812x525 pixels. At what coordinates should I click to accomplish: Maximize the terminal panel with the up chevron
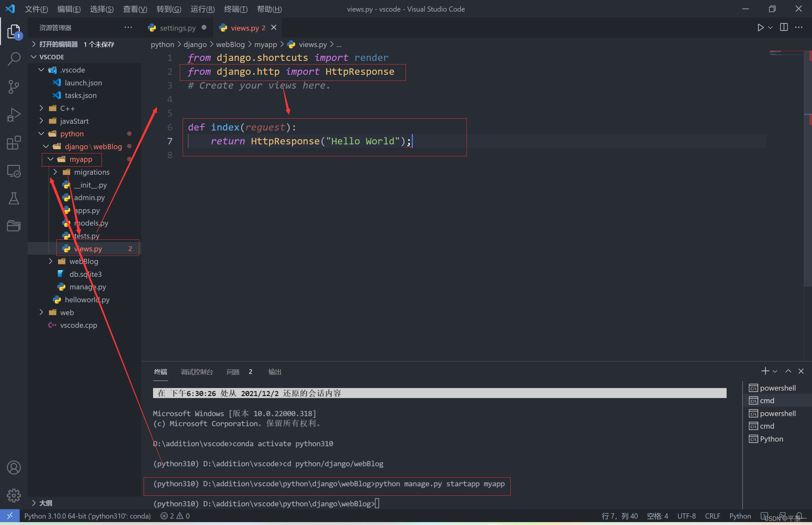point(788,371)
